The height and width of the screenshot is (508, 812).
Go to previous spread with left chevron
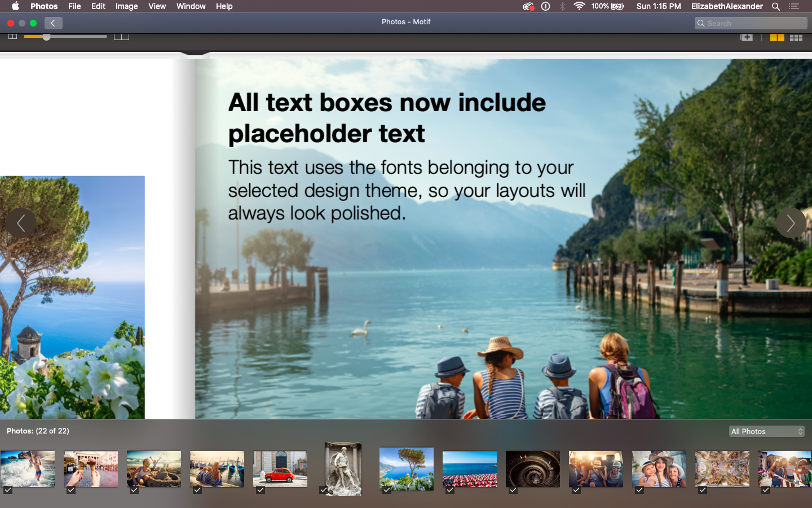(x=21, y=223)
